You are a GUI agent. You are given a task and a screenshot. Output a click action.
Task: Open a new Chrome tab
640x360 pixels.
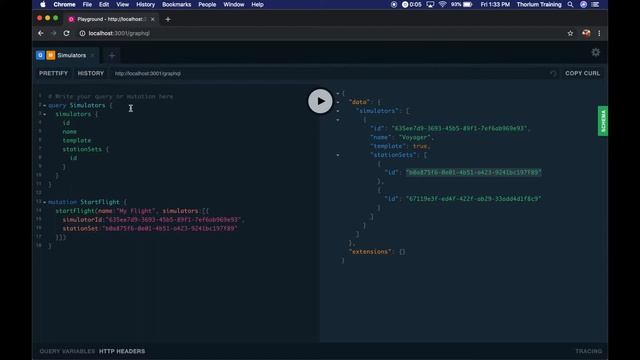[x=168, y=19]
